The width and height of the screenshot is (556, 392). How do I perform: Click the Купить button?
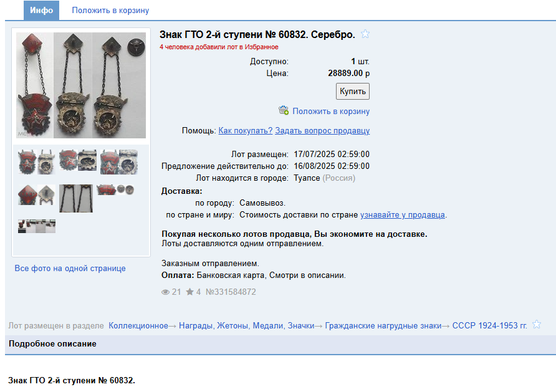(x=352, y=91)
